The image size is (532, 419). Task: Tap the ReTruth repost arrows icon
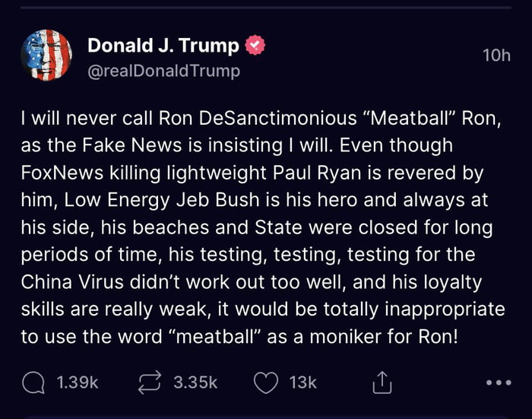tap(150, 382)
